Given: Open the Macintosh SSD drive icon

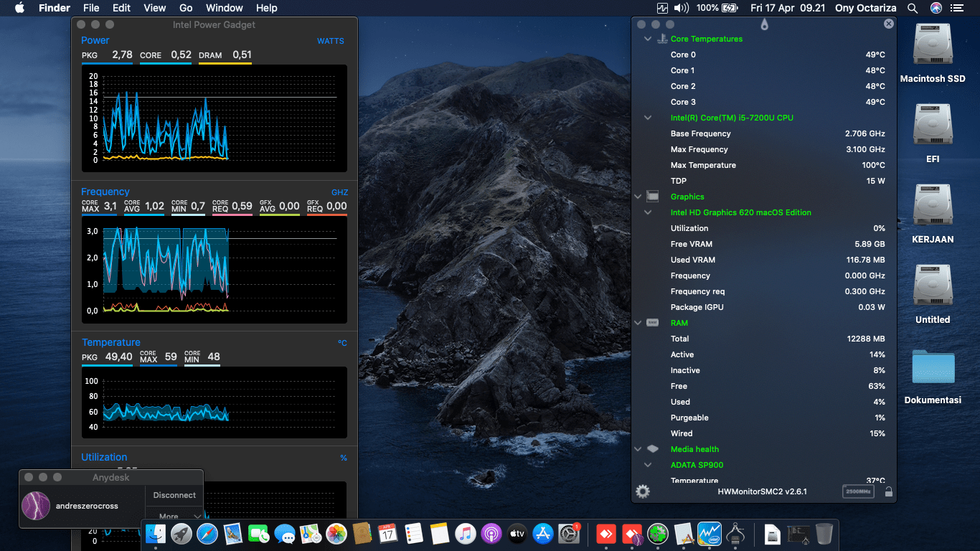Looking at the screenshot, I should click(933, 44).
